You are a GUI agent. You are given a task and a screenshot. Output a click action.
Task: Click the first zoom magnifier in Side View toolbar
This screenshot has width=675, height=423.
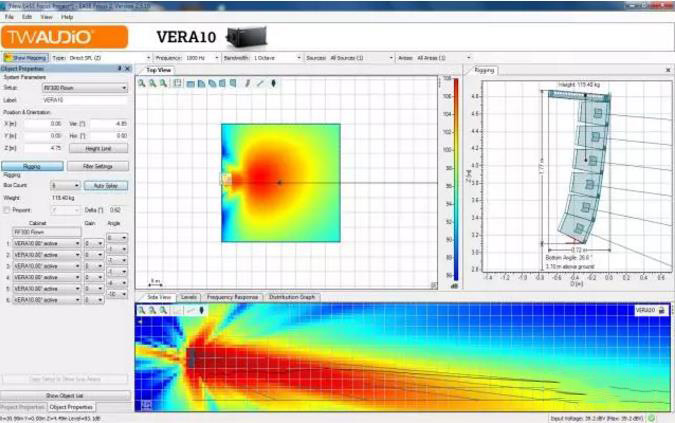[142, 310]
